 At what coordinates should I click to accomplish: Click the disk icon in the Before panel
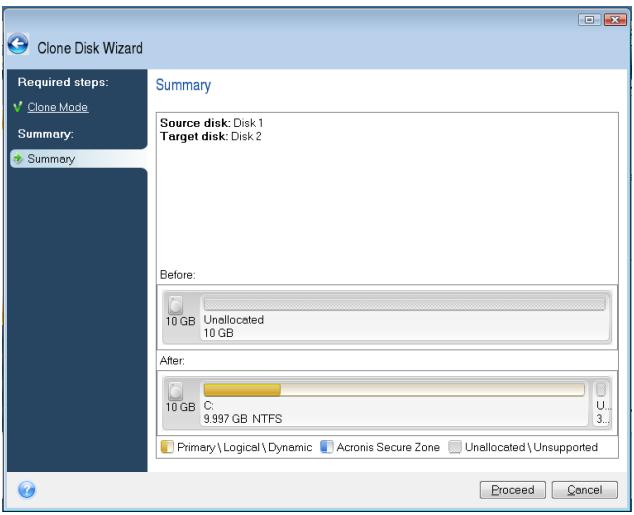point(175,305)
